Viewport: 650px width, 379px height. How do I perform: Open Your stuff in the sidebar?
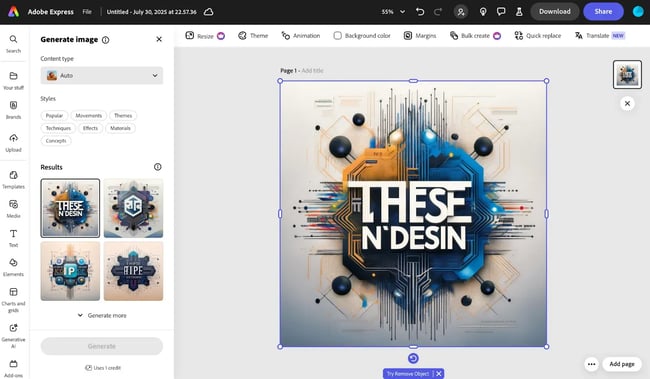(13, 80)
